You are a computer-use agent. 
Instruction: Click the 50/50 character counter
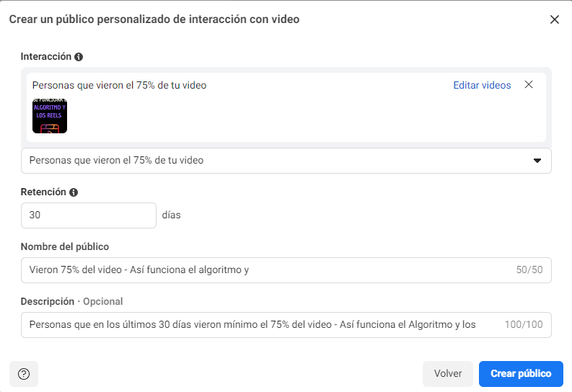[529, 270]
